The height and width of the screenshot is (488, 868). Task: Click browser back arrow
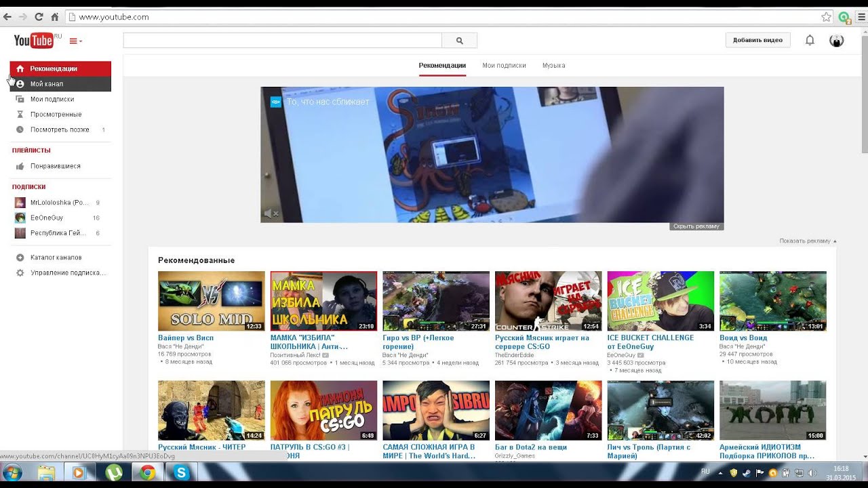point(7,17)
